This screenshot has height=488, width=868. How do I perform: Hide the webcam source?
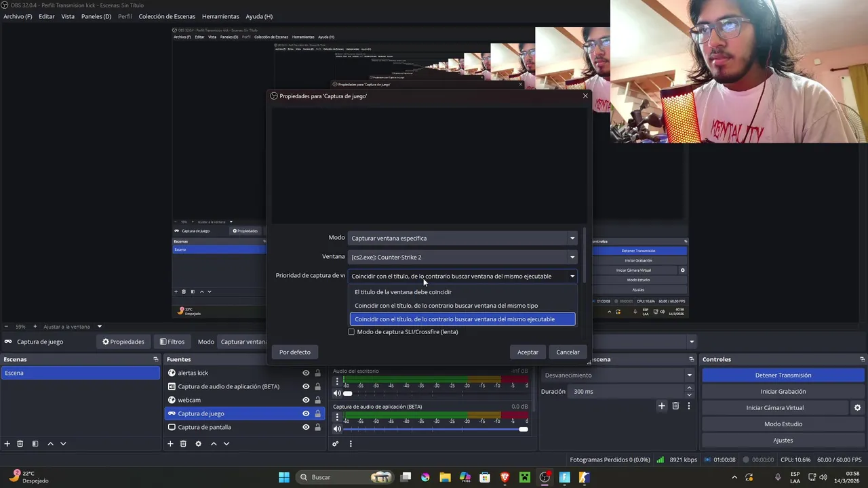point(306,400)
